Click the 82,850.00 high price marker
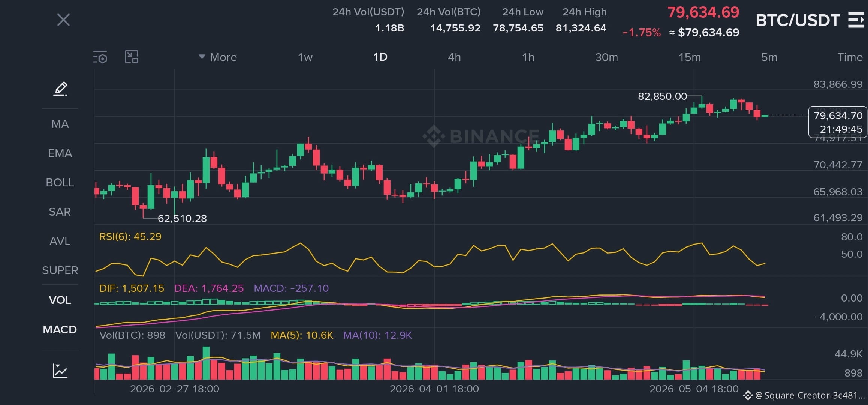This screenshot has width=868, height=405. point(662,96)
